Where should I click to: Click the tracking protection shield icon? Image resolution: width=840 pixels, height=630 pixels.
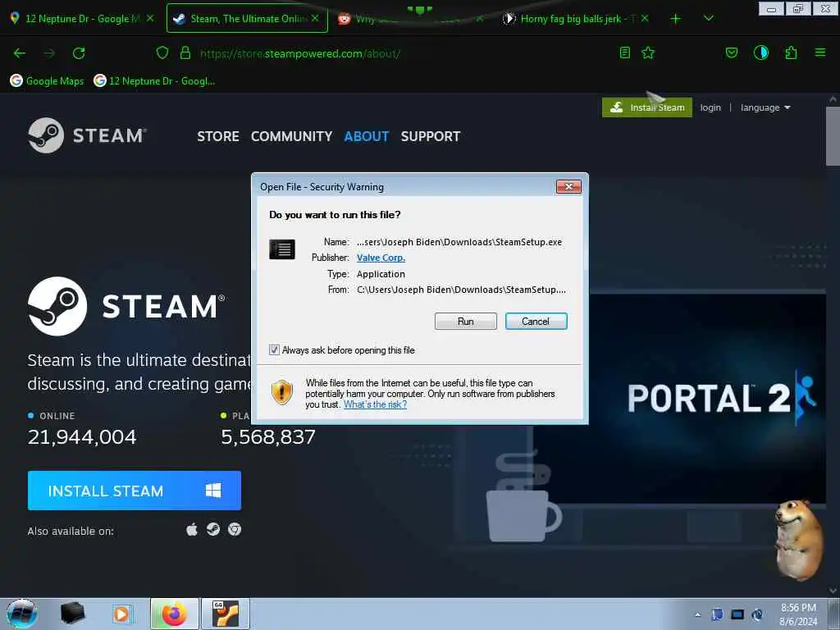pyautogui.click(x=162, y=52)
